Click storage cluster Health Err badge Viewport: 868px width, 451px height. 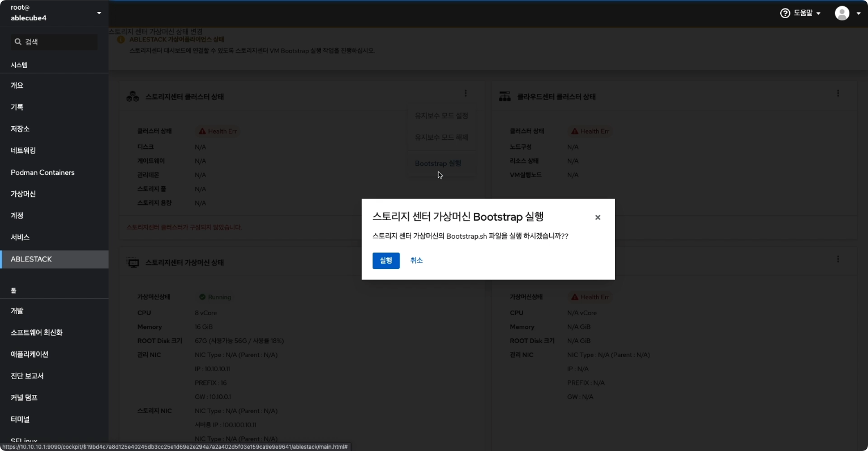[218, 131]
